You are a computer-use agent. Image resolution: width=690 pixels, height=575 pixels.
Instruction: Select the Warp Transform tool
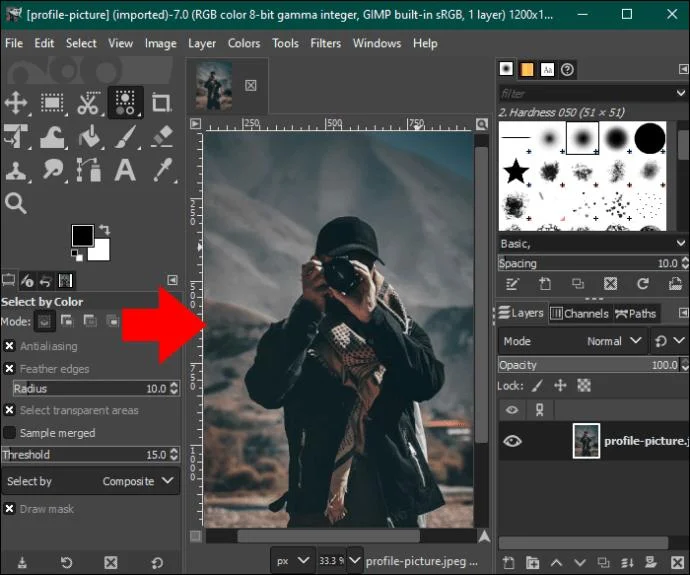point(52,136)
